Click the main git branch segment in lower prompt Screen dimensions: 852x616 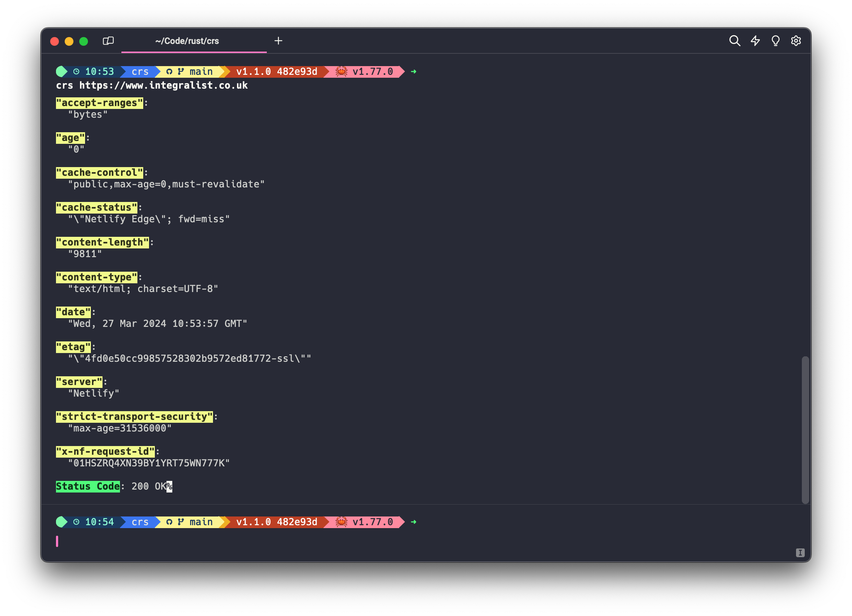click(x=192, y=522)
